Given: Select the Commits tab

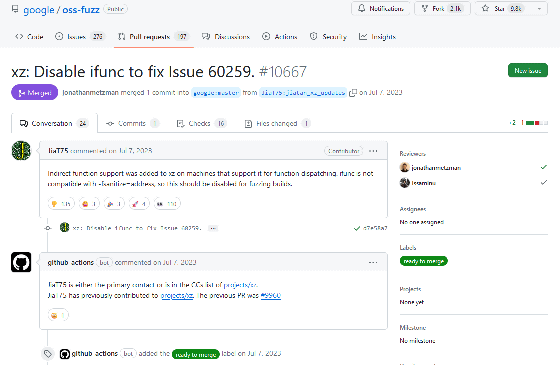Looking at the screenshot, I should click(132, 123).
